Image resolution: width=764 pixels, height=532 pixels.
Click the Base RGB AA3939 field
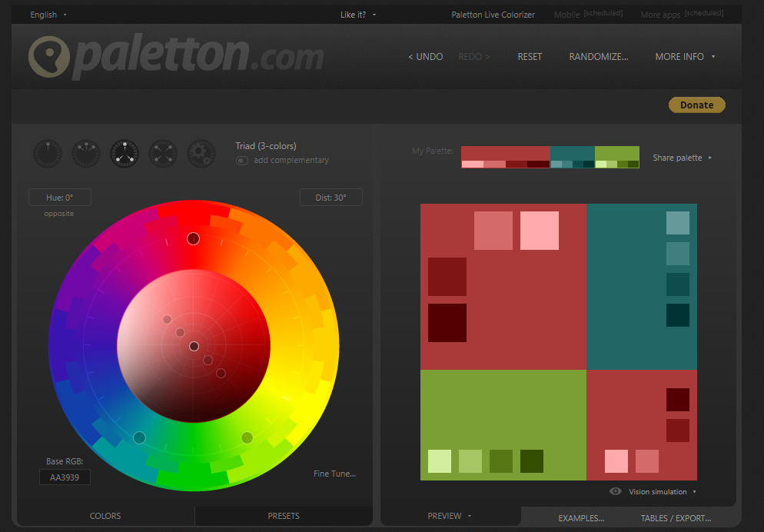point(65,477)
